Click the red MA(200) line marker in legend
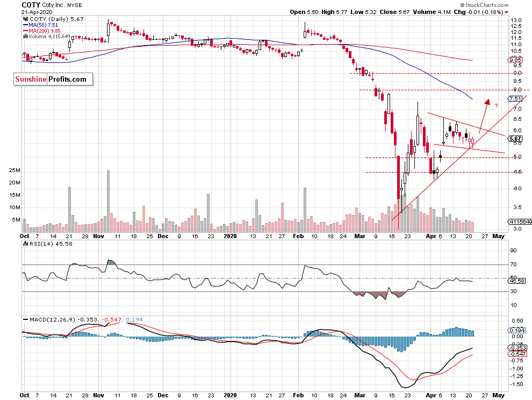 (25, 31)
